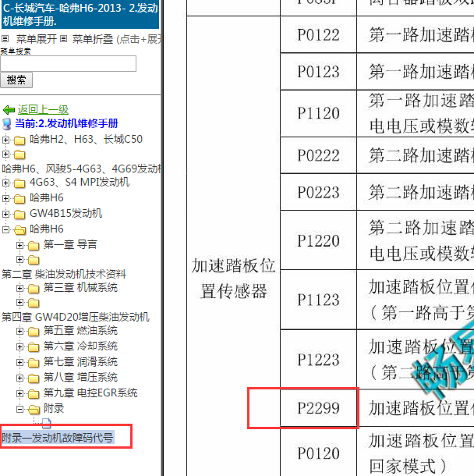The width and height of the screenshot is (474, 476).
Task: Click the 菜单折叠 collapse-menu icon
Action: click(63, 39)
